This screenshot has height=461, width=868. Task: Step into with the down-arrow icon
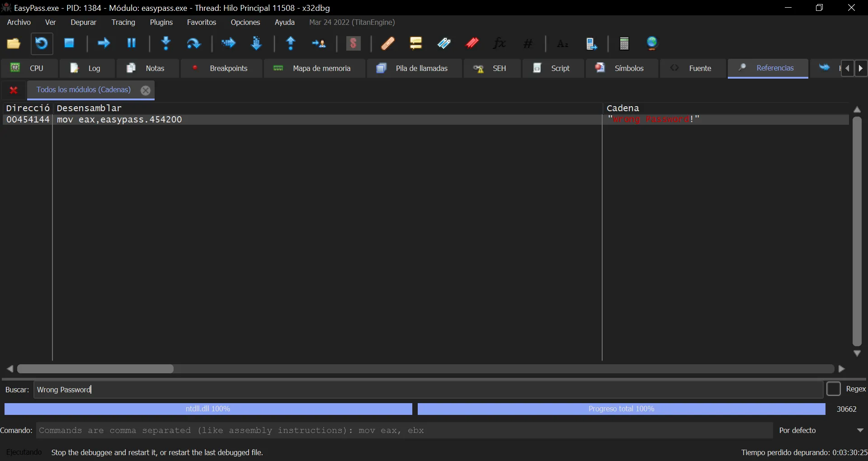pos(166,43)
